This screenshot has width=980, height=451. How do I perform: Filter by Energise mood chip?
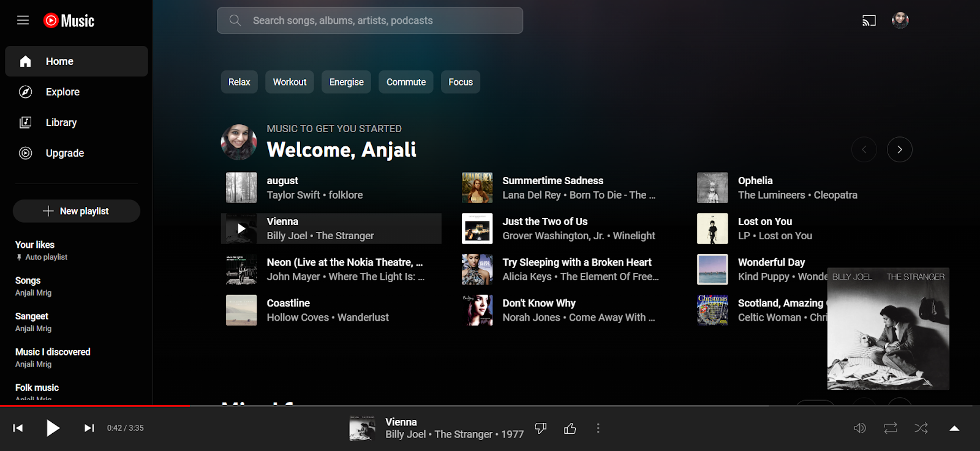(x=347, y=82)
